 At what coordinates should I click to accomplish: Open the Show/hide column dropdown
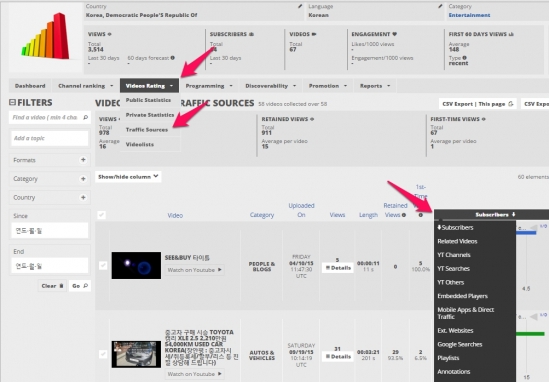pyautogui.click(x=128, y=177)
